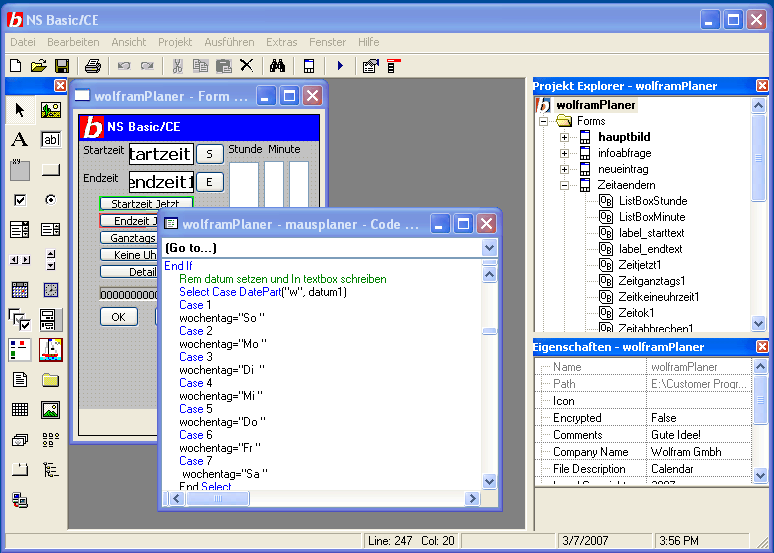The width and height of the screenshot is (774, 553).
Task: Delete selection with the X toolbar icon
Action: pyautogui.click(x=246, y=65)
